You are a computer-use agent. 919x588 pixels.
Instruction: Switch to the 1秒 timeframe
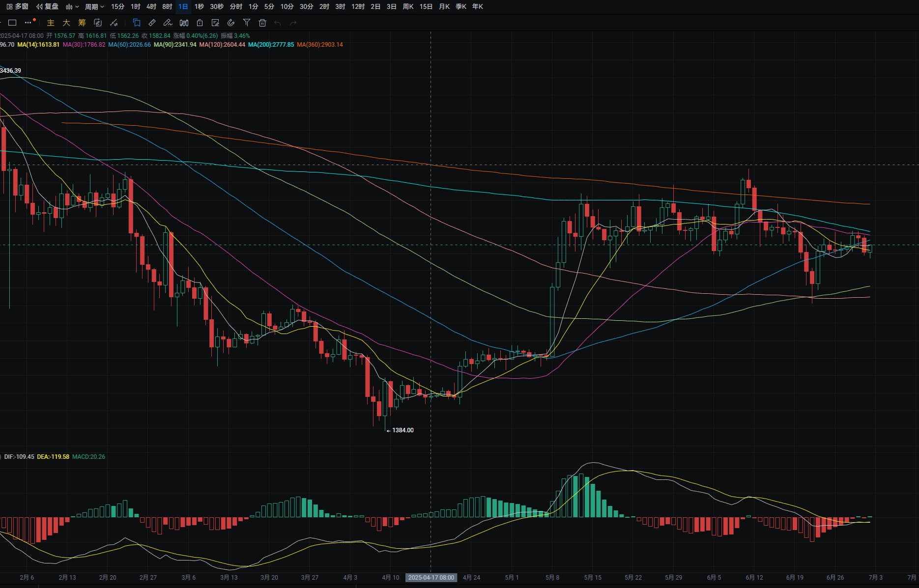199,6
